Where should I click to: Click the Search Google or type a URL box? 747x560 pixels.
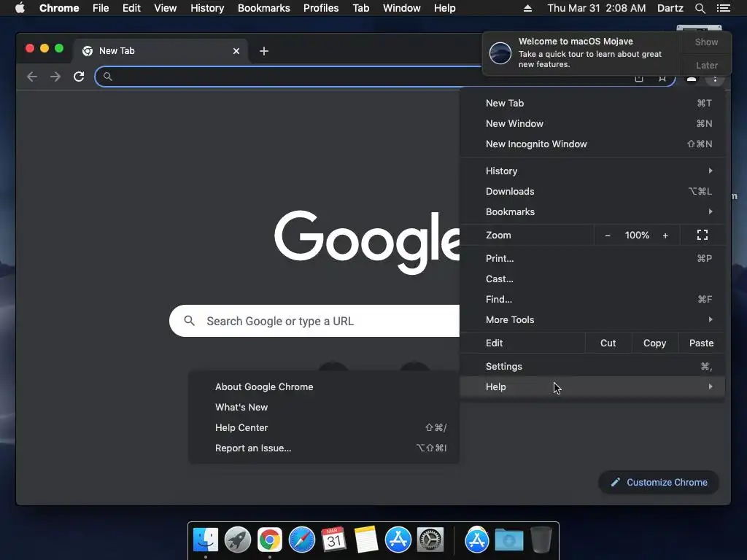click(x=314, y=321)
